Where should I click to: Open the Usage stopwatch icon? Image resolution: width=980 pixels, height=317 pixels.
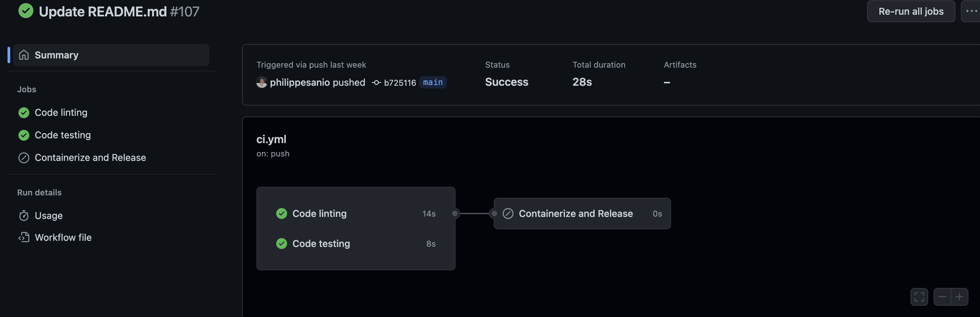pos(24,215)
